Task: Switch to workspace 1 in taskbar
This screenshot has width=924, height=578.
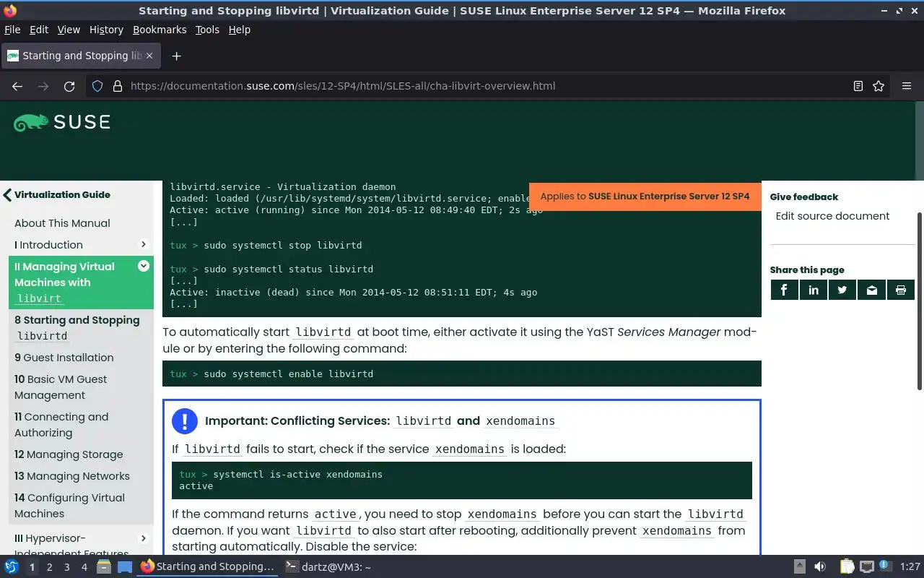Action: tap(32, 567)
